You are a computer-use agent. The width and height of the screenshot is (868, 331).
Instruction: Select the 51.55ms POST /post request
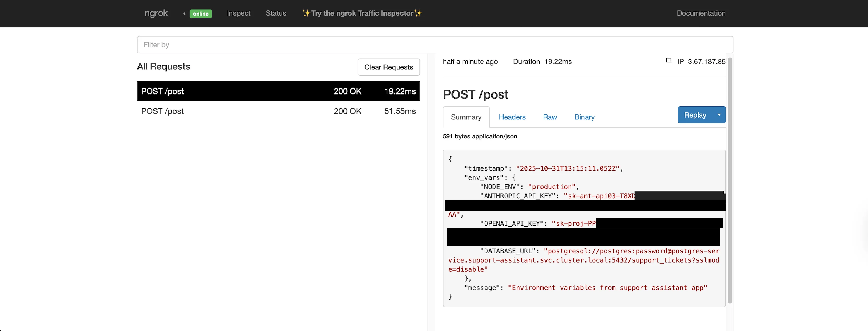click(278, 111)
